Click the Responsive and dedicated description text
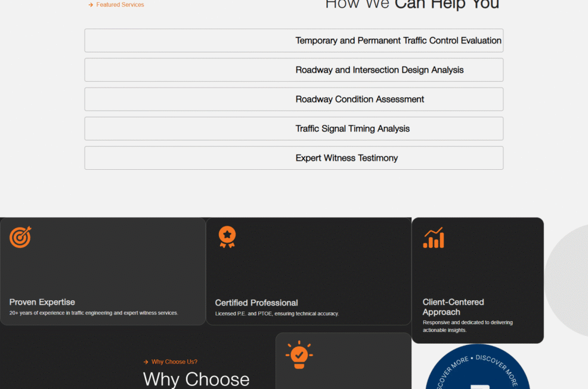The height and width of the screenshot is (389, 588). pyautogui.click(x=468, y=326)
